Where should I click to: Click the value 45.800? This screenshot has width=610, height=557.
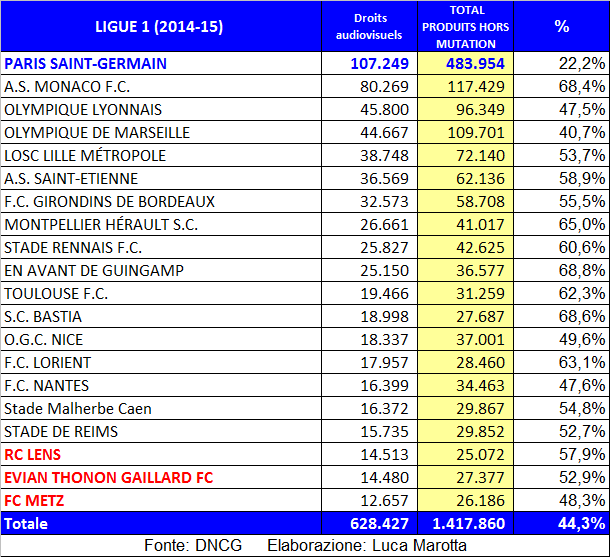point(384,109)
